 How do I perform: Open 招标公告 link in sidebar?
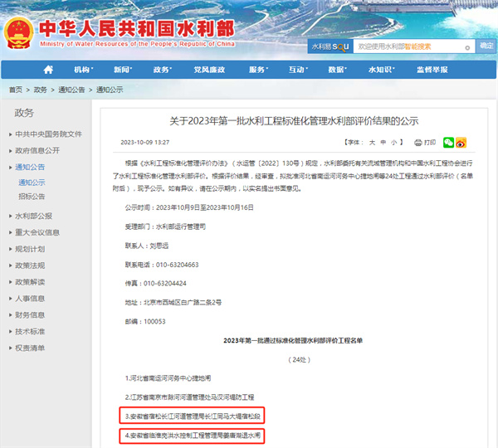coord(32,197)
